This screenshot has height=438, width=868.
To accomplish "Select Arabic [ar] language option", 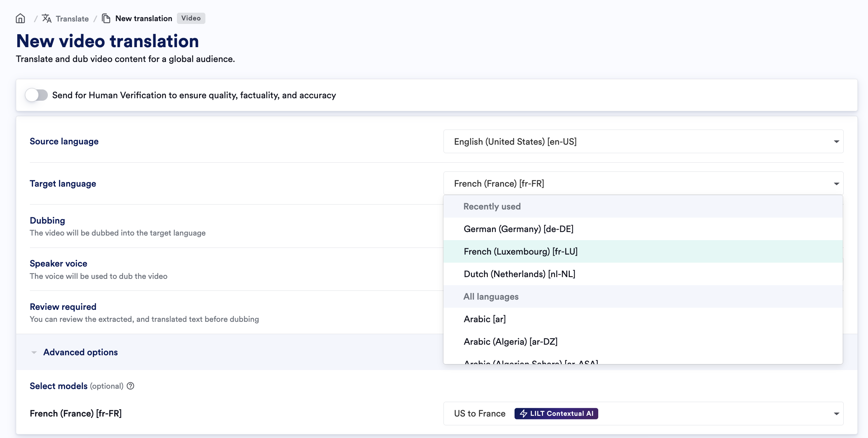I will tap(485, 319).
